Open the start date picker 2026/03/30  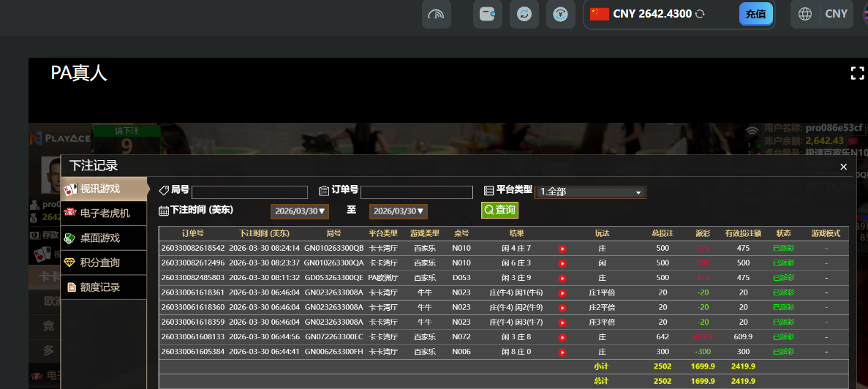point(300,211)
